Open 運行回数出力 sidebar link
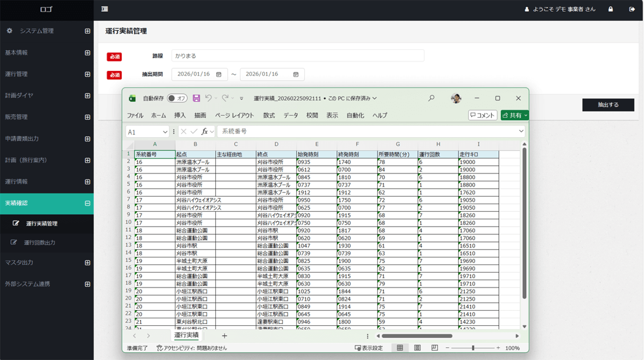This screenshot has height=360, width=644. click(x=39, y=243)
